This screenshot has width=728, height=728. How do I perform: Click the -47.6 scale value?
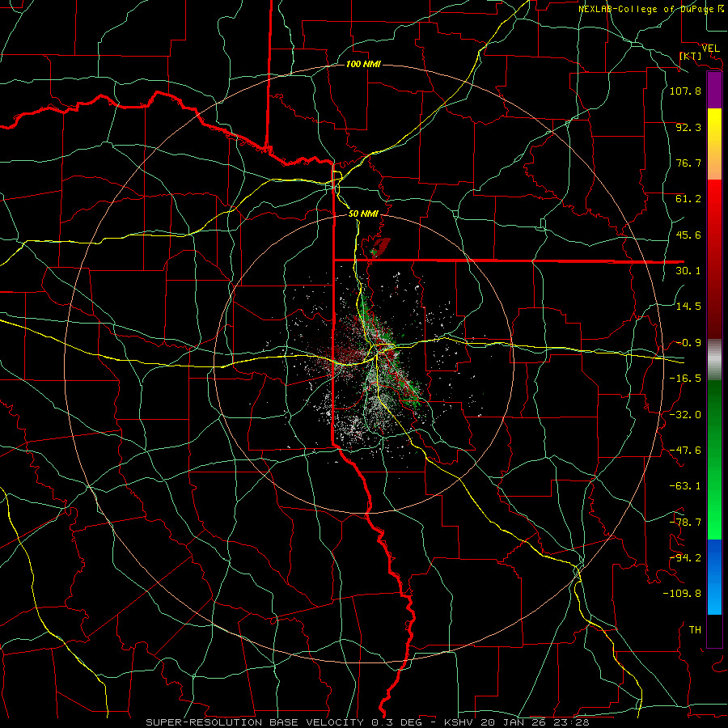pos(685,451)
